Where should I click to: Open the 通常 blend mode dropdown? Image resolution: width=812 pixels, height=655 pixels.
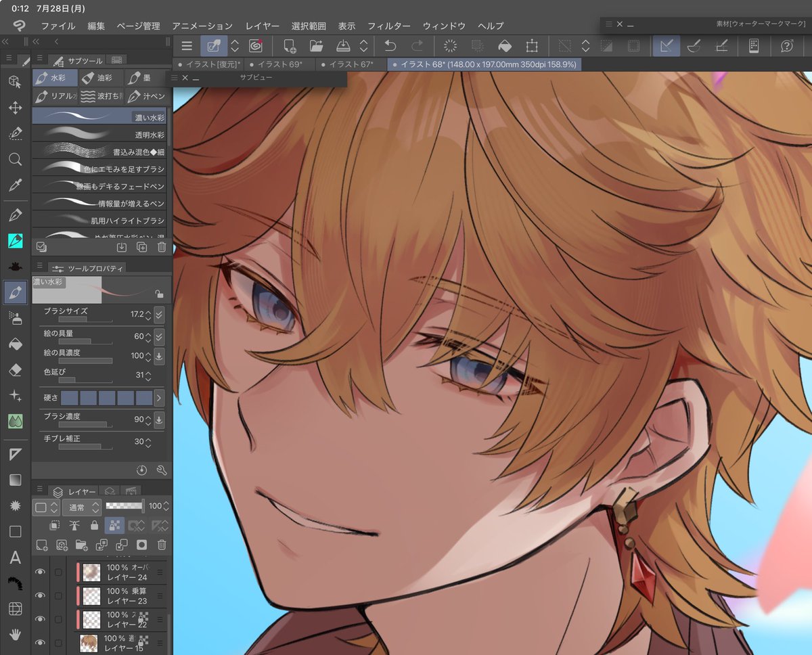click(x=82, y=506)
